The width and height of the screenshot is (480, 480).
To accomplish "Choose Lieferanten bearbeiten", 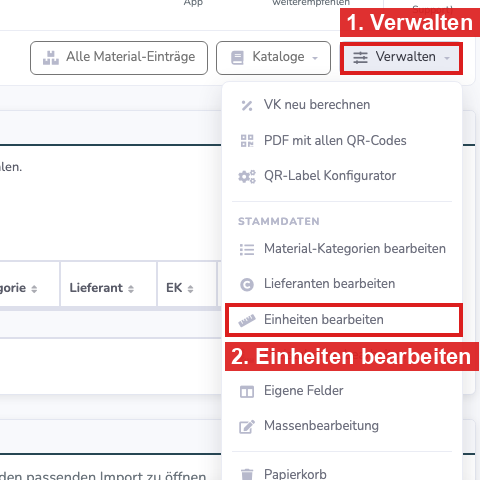I will pyautogui.click(x=342, y=284).
